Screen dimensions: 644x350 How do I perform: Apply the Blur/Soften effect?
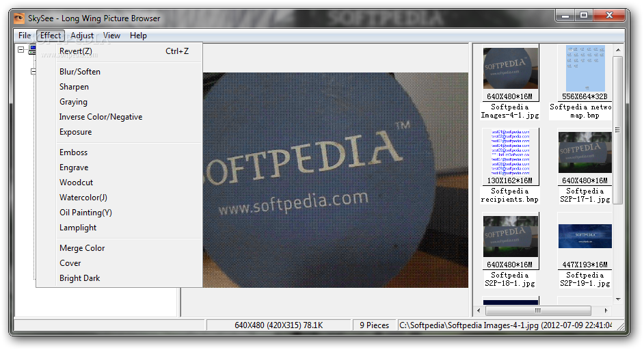(119, 72)
